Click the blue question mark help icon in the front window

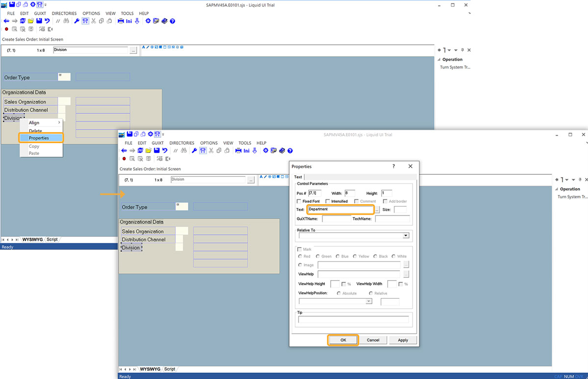coord(290,151)
